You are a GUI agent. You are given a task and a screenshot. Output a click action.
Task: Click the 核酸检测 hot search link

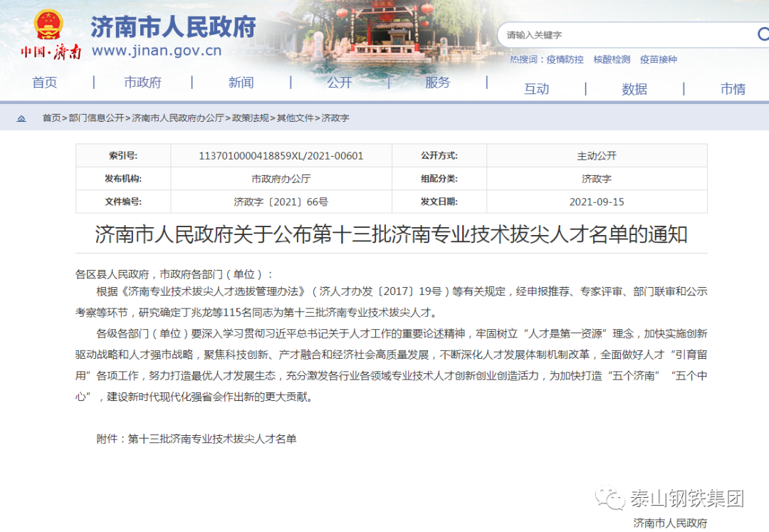click(x=612, y=60)
